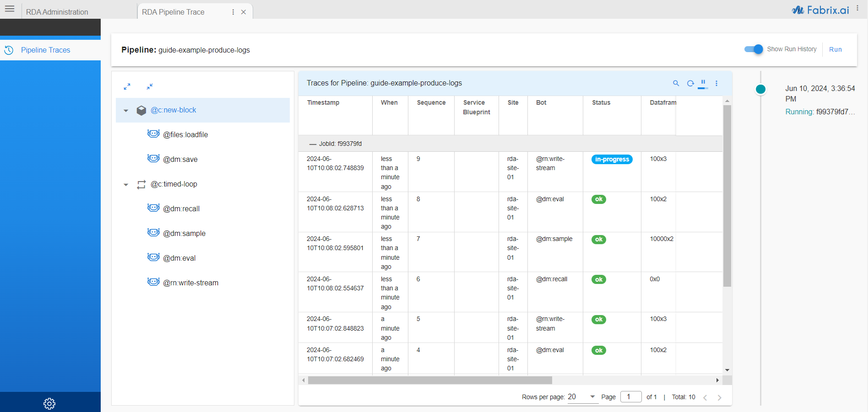The image size is (868, 412).
Task: Select the @c:timed-loop loop icon
Action: 141,184
